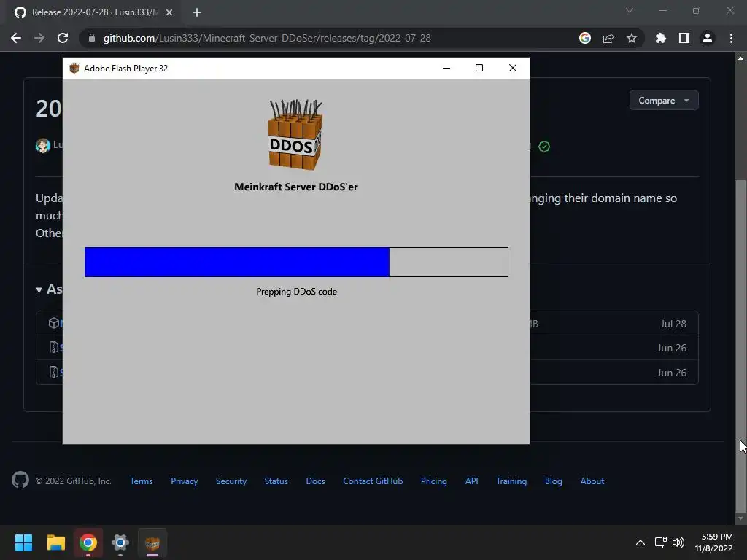This screenshot has height=560, width=747.
Task: Minimize the Adobe Flash Player window
Action: click(x=446, y=68)
